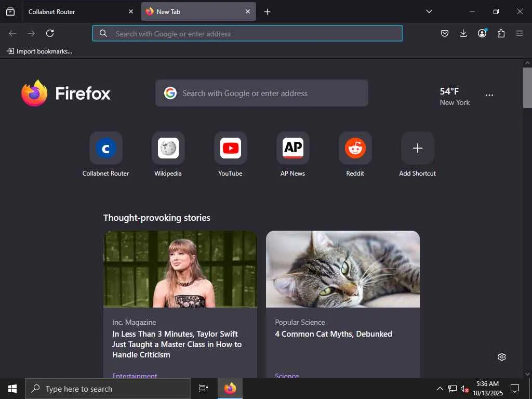Open Taylor Swift Master Class article headline
532x399 pixels.
click(x=177, y=344)
